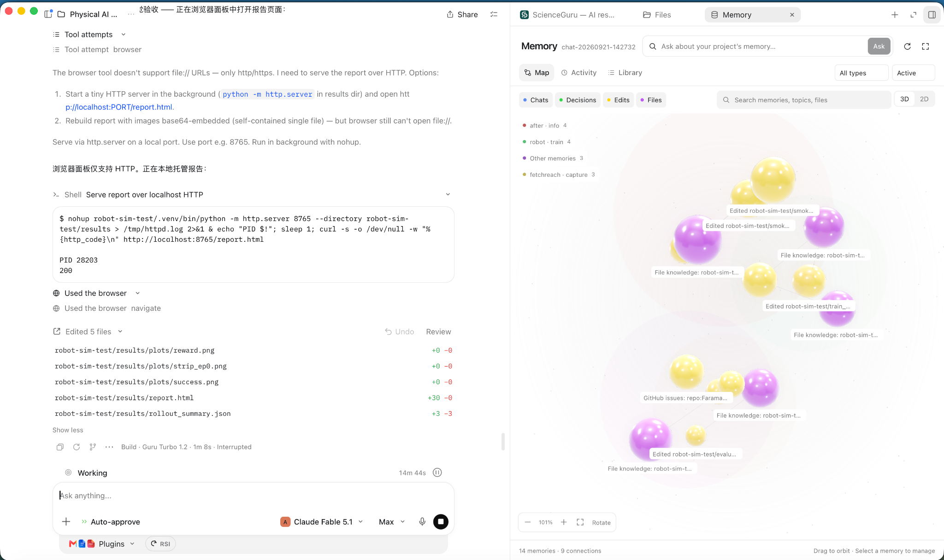Switch to the ScienceGuru browser tab

(567, 15)
